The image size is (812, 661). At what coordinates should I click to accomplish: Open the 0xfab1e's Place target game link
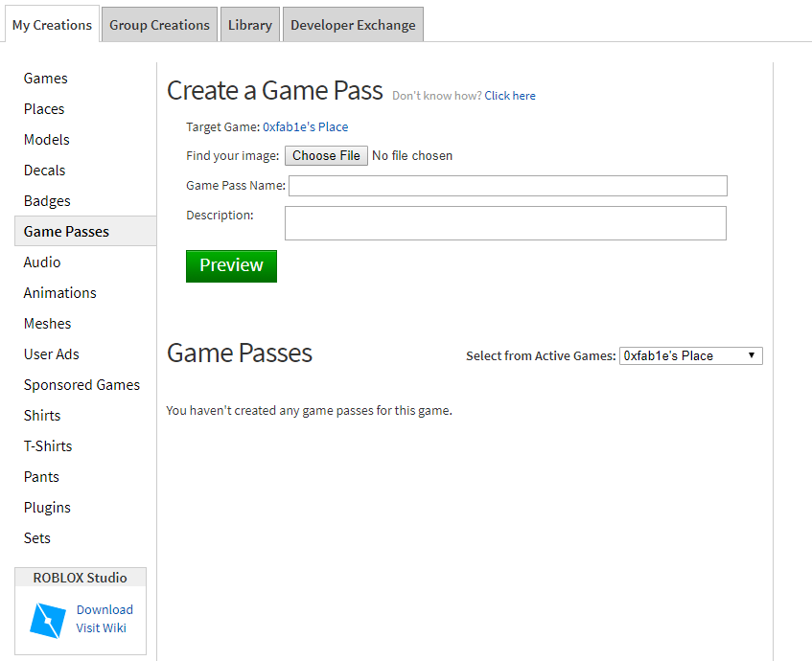pyautogui.click(x=305, y=126)
